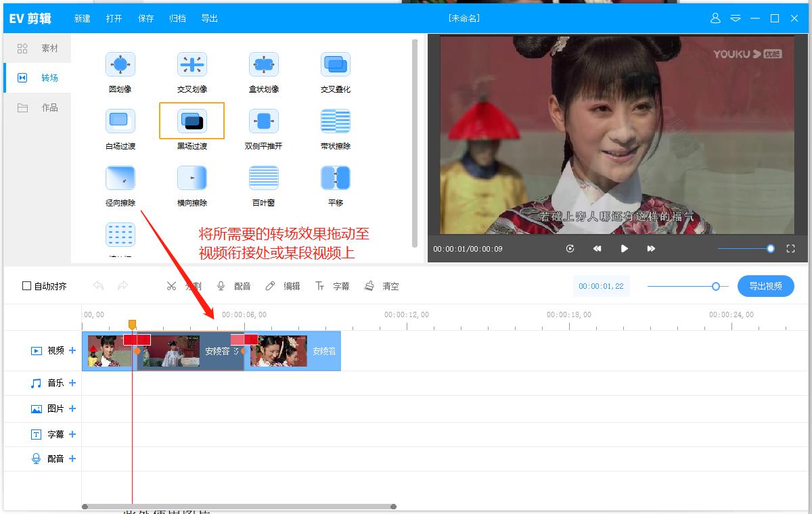
Task: Add a new 音乐 track with plus
Action: pos(72,383)
